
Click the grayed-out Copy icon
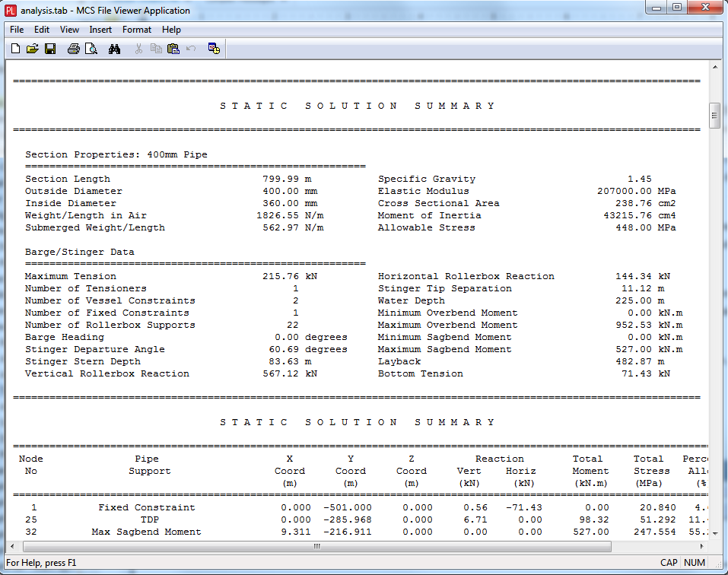click(156, 49)
